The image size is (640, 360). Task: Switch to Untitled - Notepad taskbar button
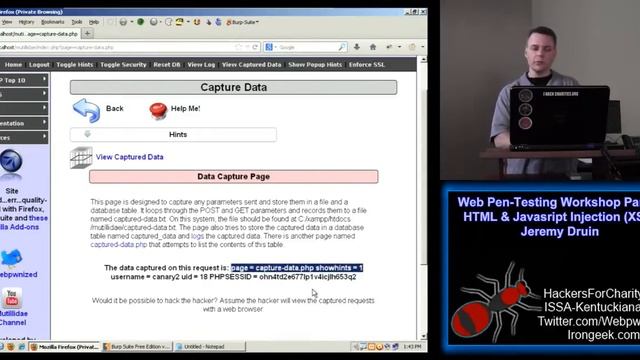210,347
